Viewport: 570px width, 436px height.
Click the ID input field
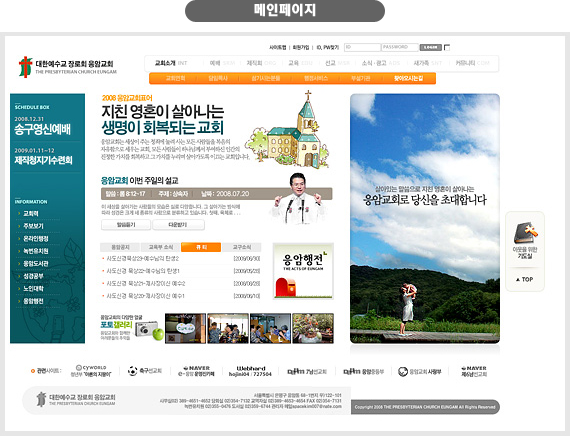click(362, 47)
